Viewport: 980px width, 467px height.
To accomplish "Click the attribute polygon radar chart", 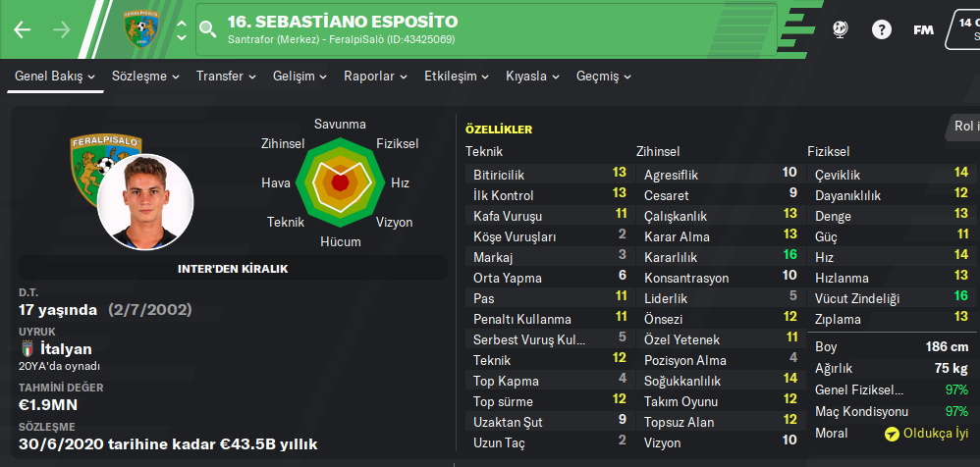I will tap(340, 182).
